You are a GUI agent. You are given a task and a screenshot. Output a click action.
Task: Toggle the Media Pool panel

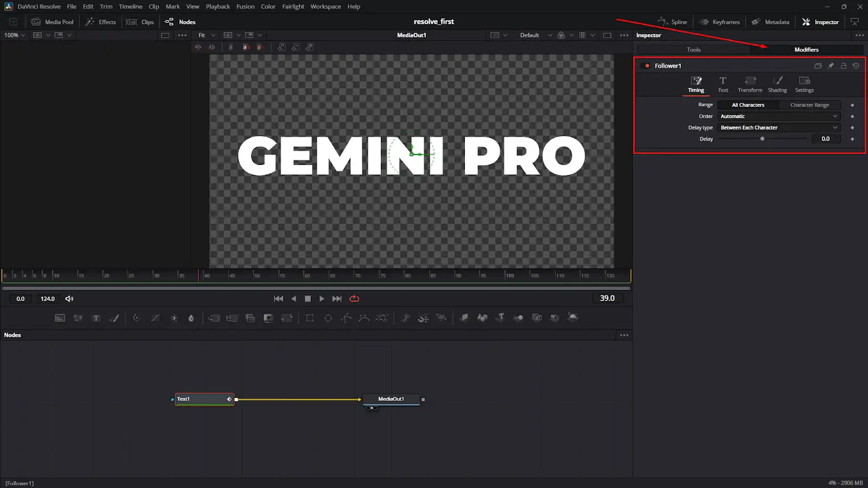tap(53, 22)
